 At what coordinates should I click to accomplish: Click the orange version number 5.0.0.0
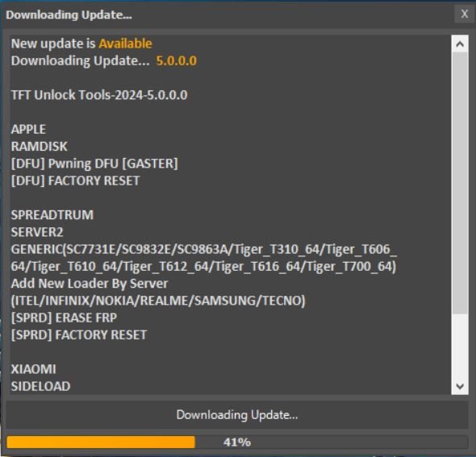[177, 60]
